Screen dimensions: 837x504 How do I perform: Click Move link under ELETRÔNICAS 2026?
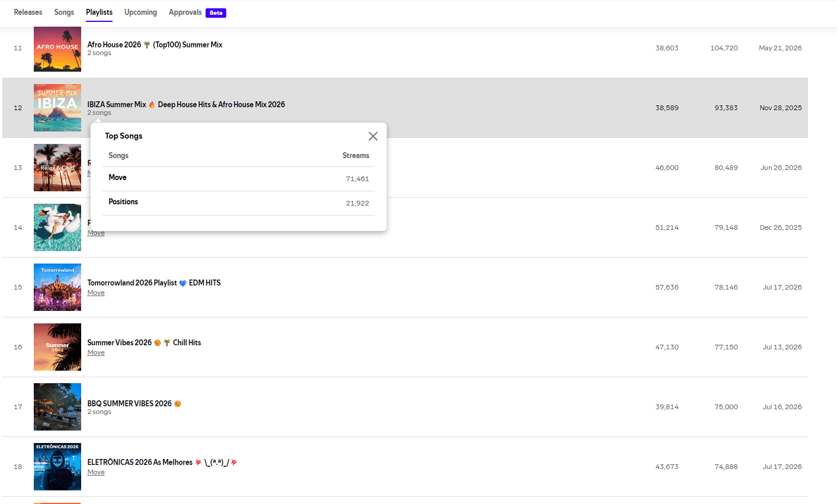(x=96, y=472)
